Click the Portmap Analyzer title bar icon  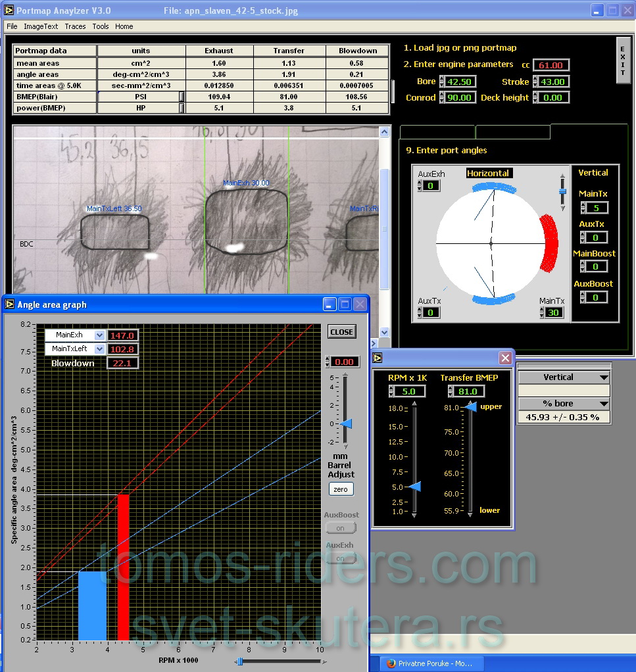click(9, 11)
